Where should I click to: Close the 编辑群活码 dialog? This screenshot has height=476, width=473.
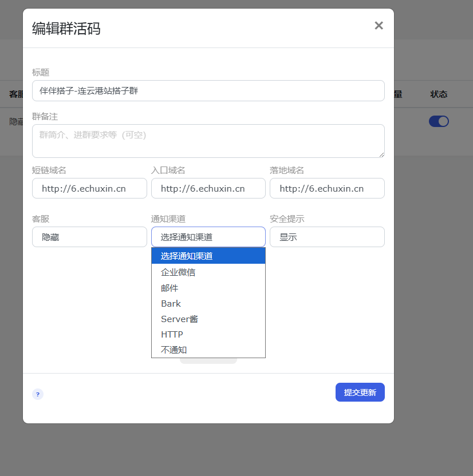tap(379, 25)
